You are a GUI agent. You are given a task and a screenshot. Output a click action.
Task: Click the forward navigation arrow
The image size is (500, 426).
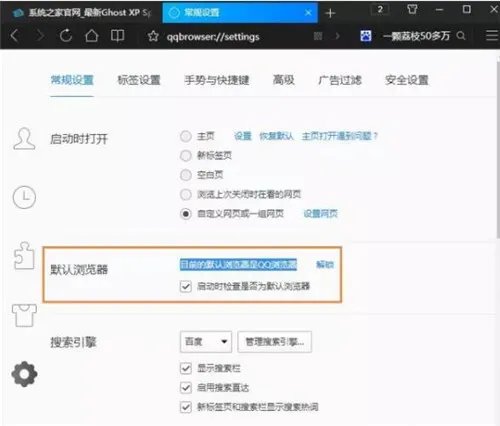40,35
